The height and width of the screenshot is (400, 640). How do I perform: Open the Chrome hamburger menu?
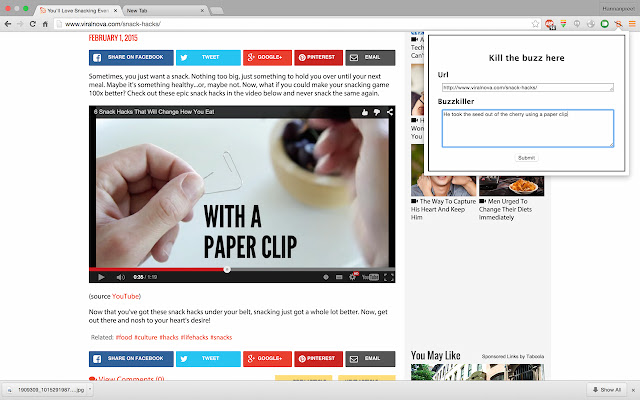(632, 24)
